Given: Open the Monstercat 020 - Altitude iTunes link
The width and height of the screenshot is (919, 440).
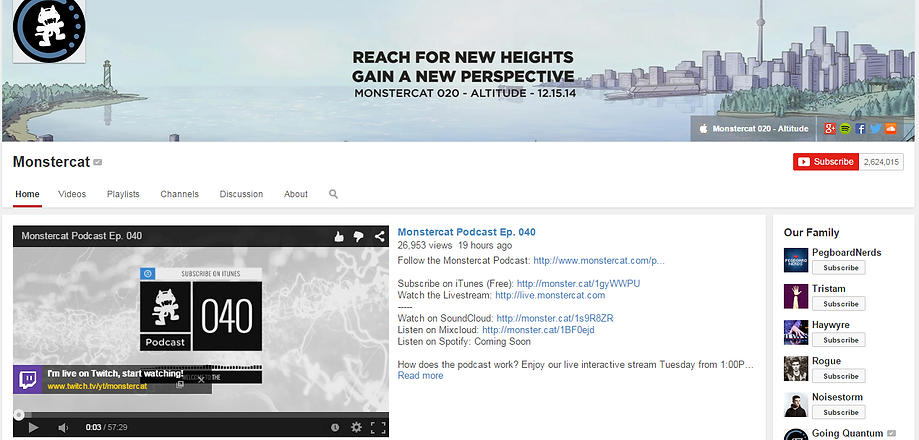Looking at the screenshot, I should [x=754, y=129].
